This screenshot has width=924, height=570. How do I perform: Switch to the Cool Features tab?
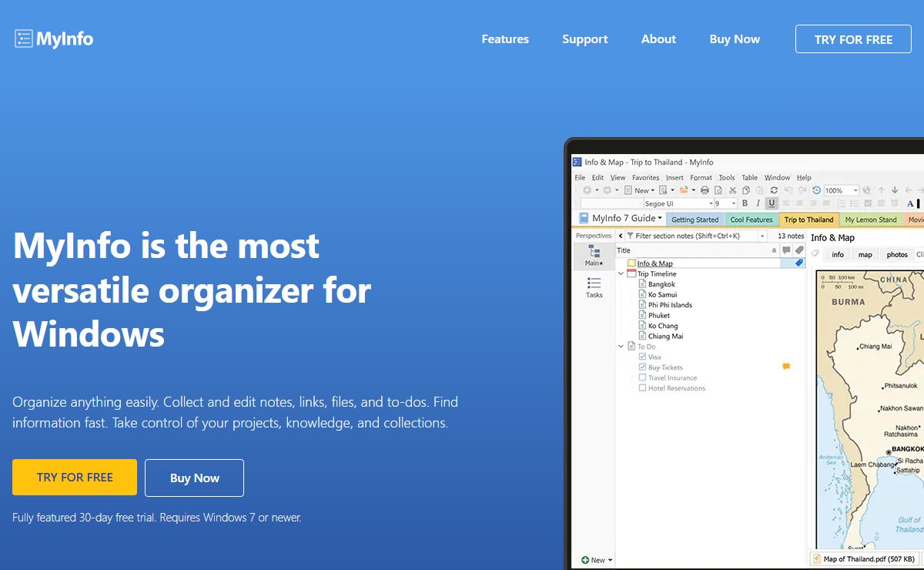click(752, 220)
